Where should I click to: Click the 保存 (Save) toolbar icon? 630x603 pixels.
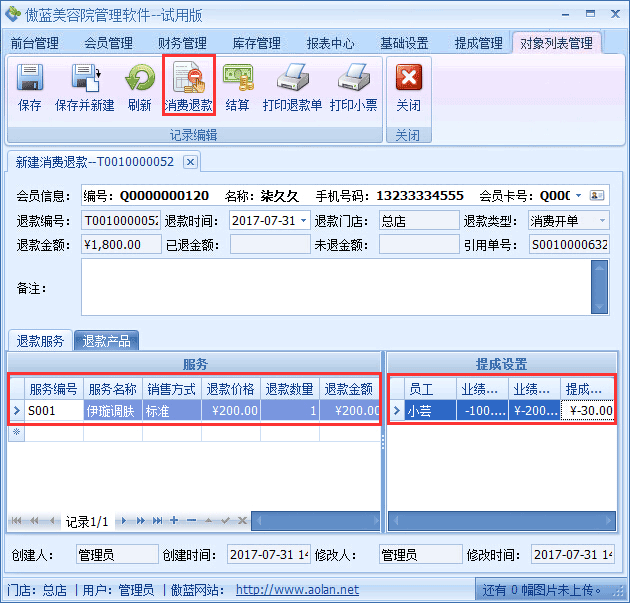[x=30, y=87]
